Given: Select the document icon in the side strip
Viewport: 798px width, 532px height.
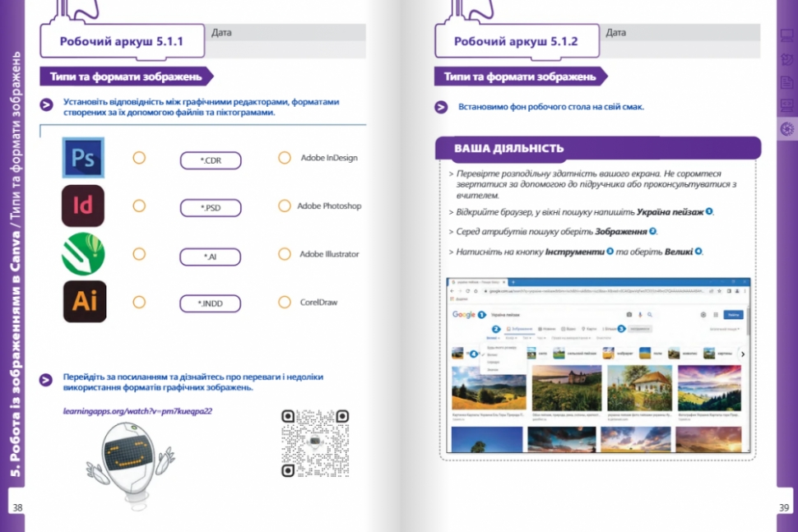Looking at the screenshot, I should pos(786,82).
